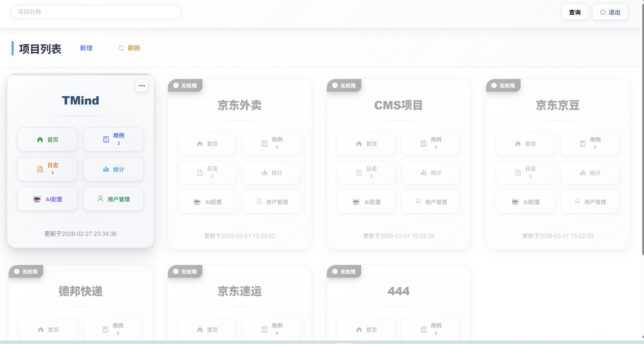Switch to the 项目列表 section header
The width and height of the screenshot is (644, 344).
(40, 49)
